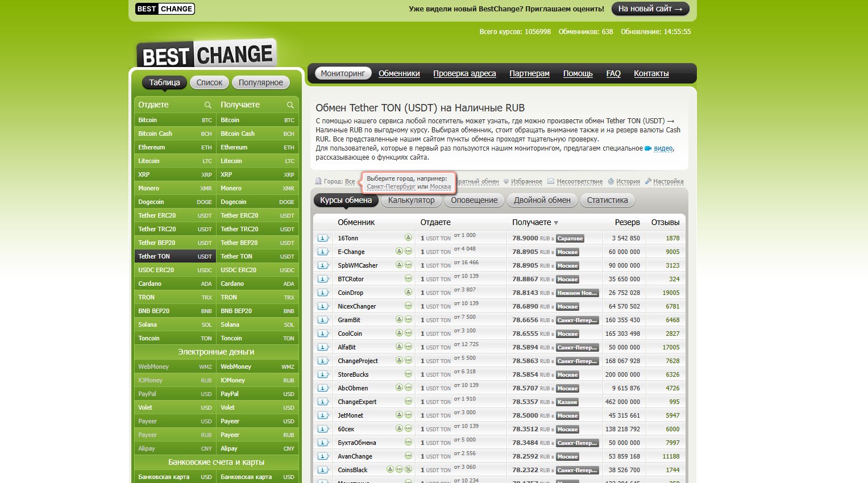The image size is (868, 483).
Task: Open info icon for 16Tonn exchanger
Action: (323, 238)
